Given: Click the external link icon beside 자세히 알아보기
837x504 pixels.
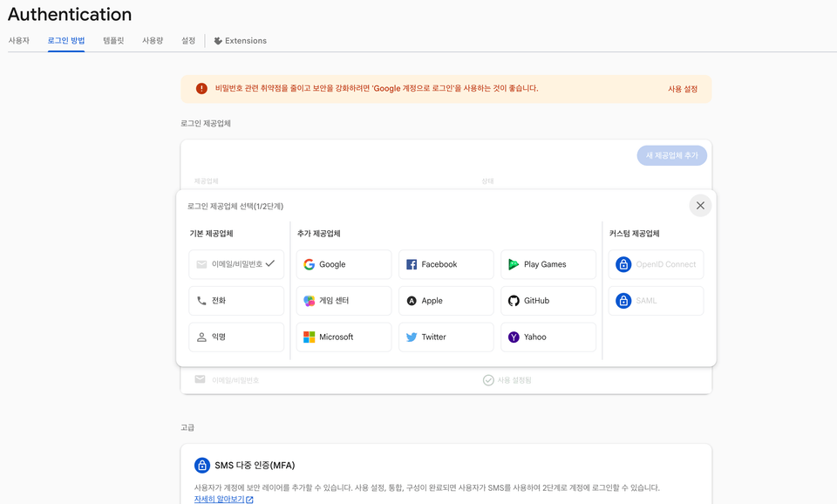Looking at the screenshot, I should coord(250,500).
